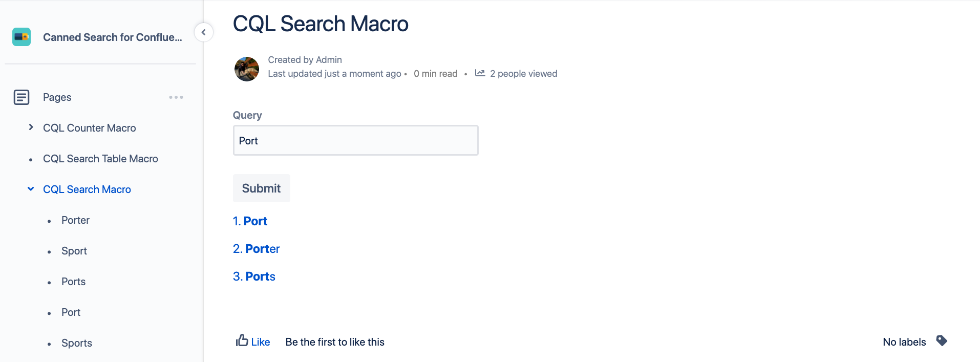This screenshot has height=362, width=980.
Task: Collapse the CQL Search Macro tree item
Action: (x=31, y=189)
